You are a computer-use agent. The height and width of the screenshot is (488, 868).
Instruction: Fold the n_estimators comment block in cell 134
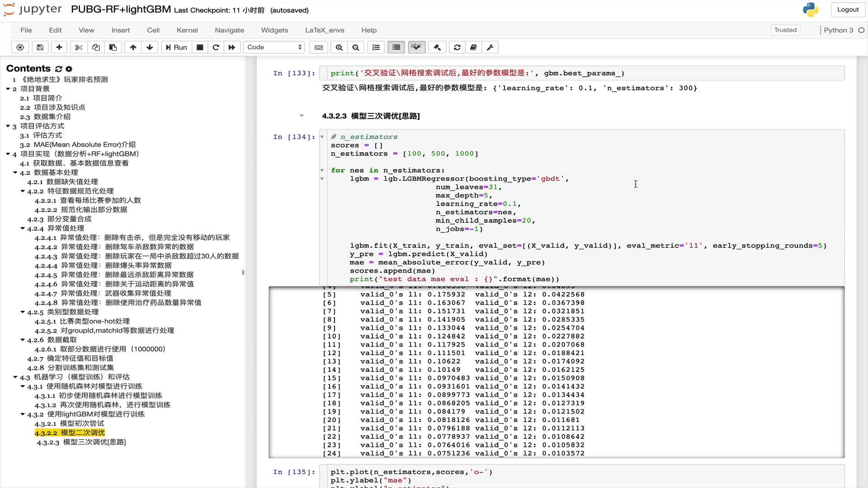[322, 137]
